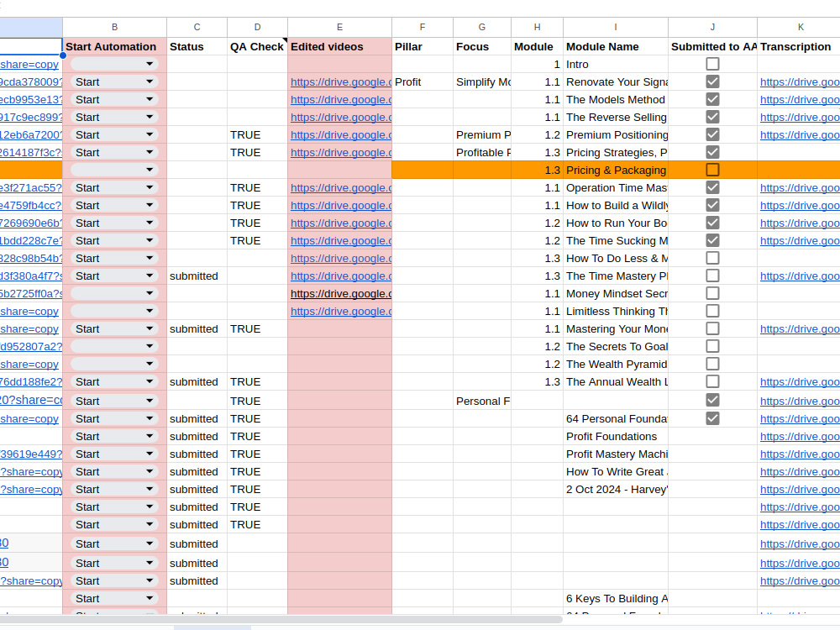Open edited video link for Limitless Thinking row

(341, 312)
